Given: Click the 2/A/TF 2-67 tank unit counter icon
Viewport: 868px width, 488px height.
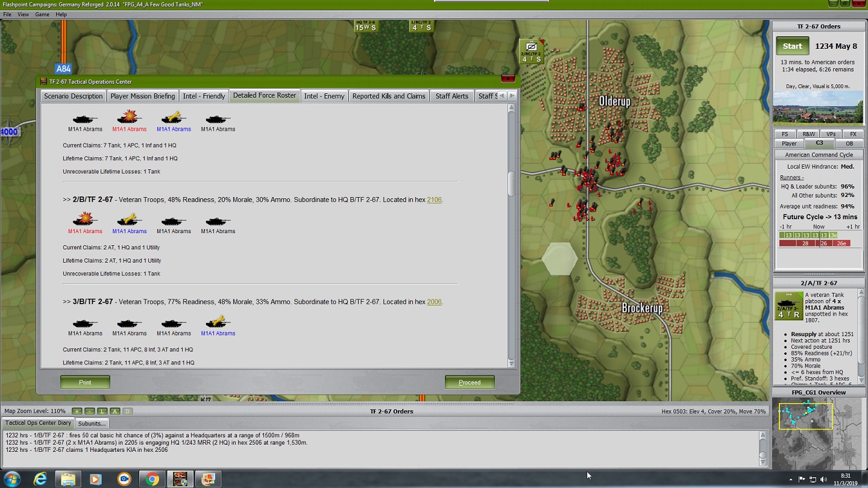Looking at the screenshot, I should pyautogui.click(x=789, y=305).
